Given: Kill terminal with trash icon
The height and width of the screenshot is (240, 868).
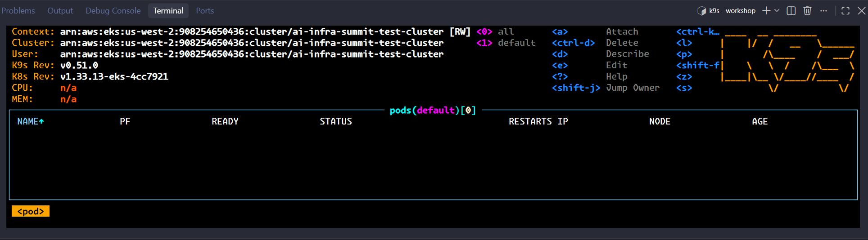Looking at the screenshot, I should 807,11.
